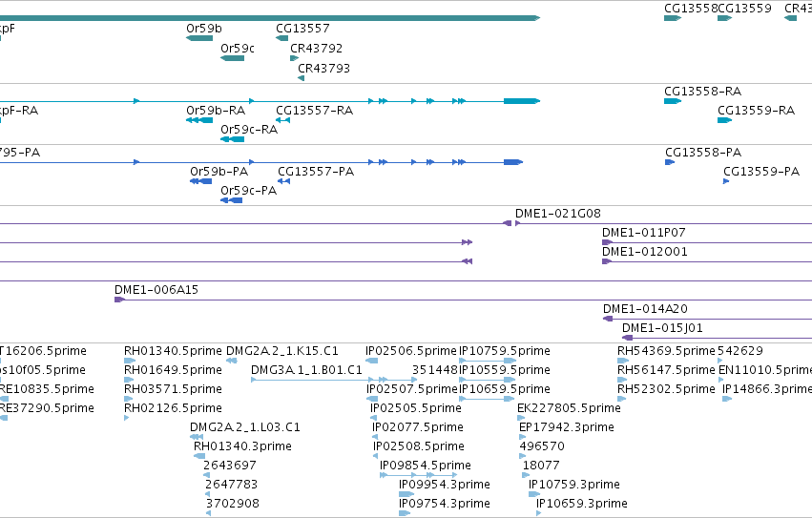Image resolution: width=812 pixels, height=518 pixels.
Task: Click the DME1-021G08 clone label
Action: coord(558,214)
